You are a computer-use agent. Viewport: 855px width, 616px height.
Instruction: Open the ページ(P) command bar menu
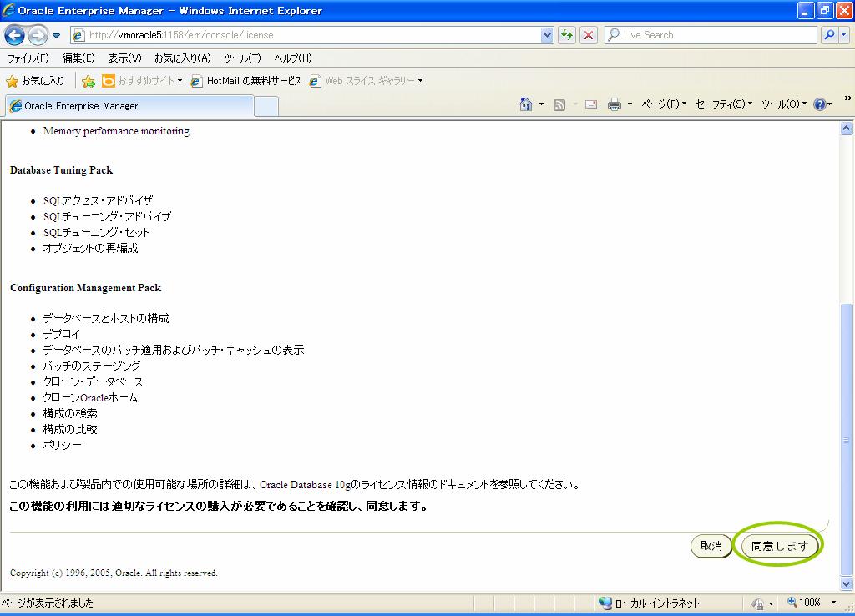coord(664,104)
